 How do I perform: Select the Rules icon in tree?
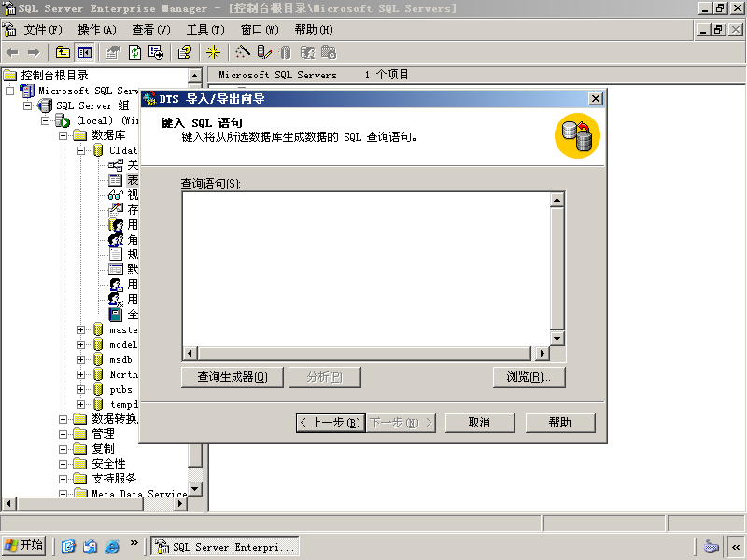115,254
